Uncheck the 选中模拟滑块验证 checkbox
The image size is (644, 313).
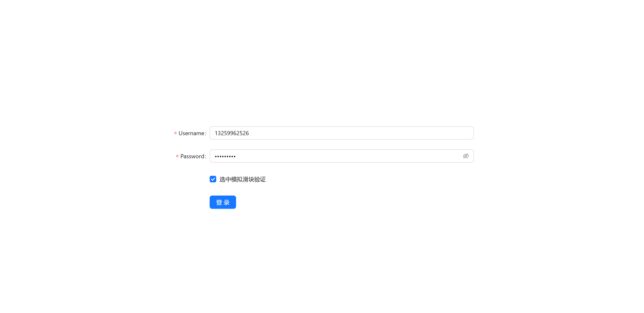(213, 179)
